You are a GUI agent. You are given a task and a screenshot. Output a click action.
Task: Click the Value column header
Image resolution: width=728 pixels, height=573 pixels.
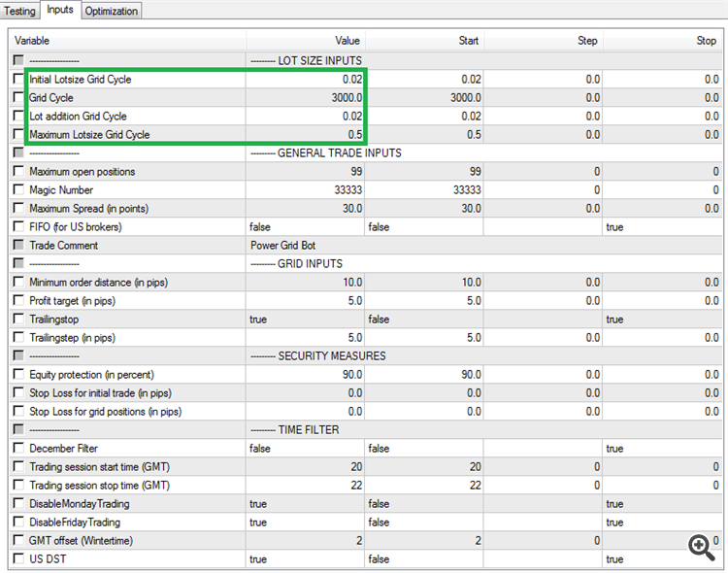(306, 41)
